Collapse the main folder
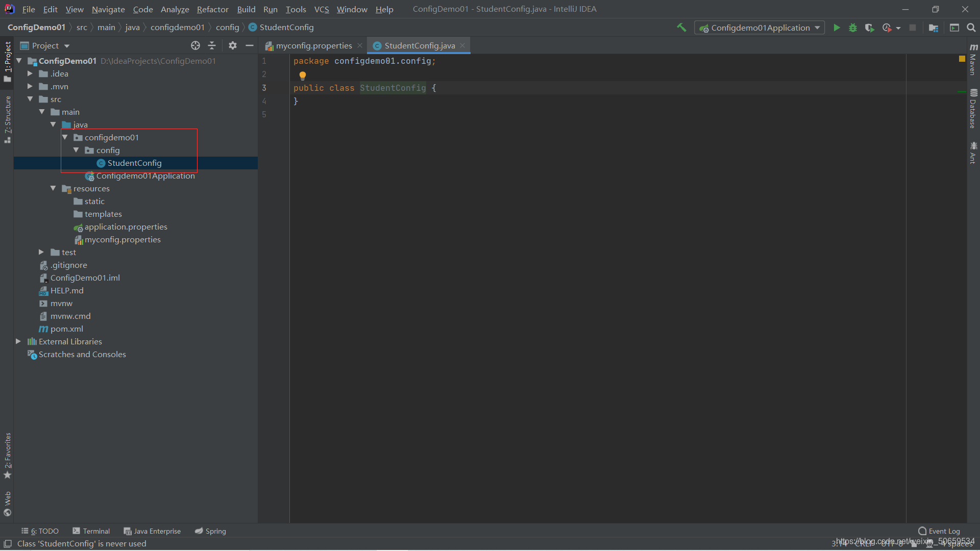Viewport: 980px width, 551px height. tap(42, 112)
